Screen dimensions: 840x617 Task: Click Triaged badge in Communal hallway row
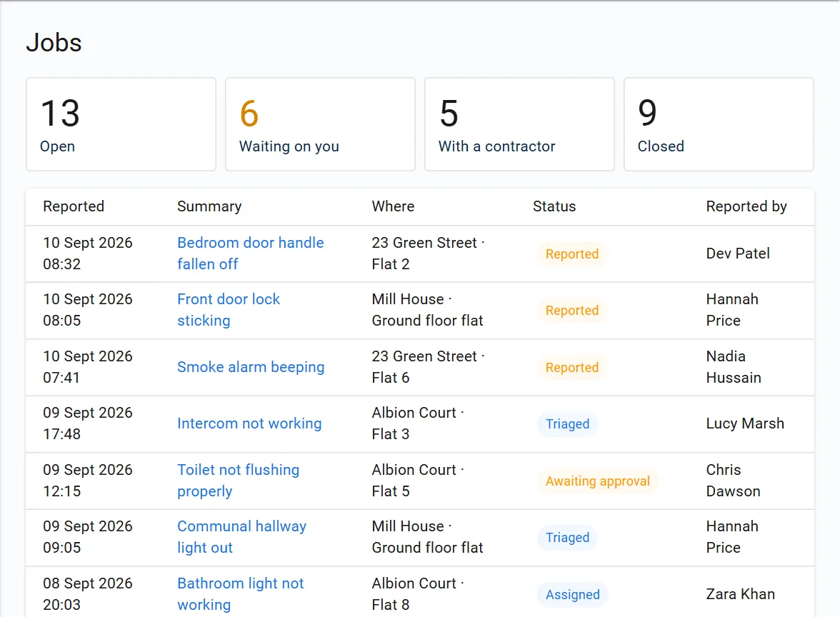[567, 537]
